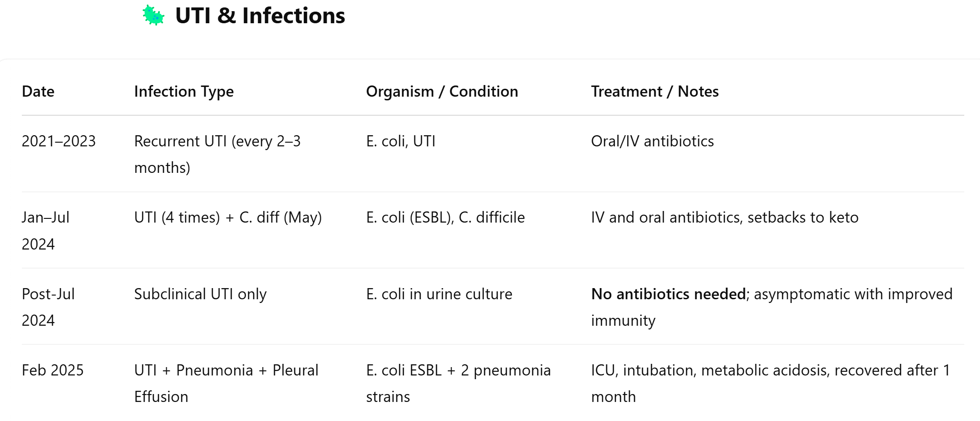980x421 pixels.
Task: Click the "UTI & Infections" heading
Action: (x=260, y=16)
